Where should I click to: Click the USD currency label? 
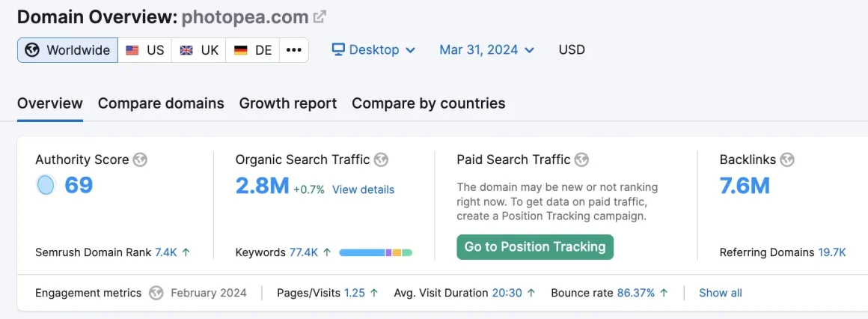click(572, 50)
